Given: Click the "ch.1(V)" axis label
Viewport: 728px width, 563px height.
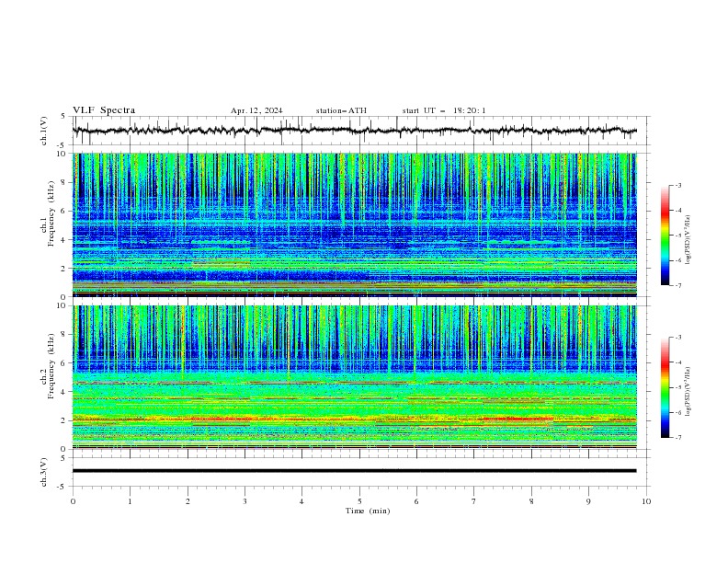Looking at the screenshot, I should coord(44,131).
